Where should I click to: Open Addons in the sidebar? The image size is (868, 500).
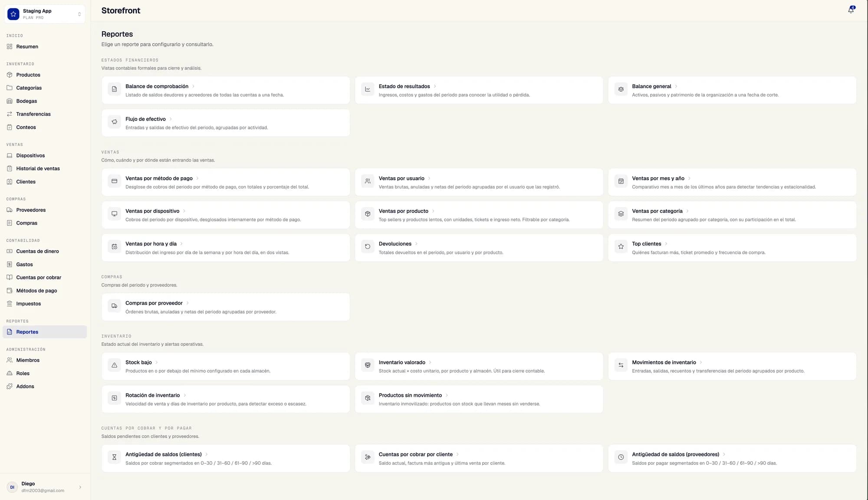click(x=45, y=386)
